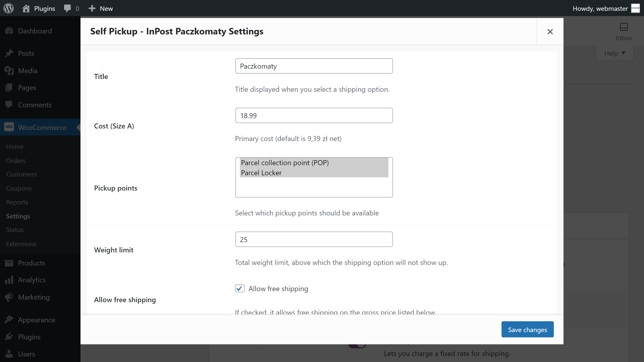Image resolution: width=644 pixels, height=362 pixels.
Task: Open the Dashboard icon in the sidebar
Action: [x=9, y=31]
